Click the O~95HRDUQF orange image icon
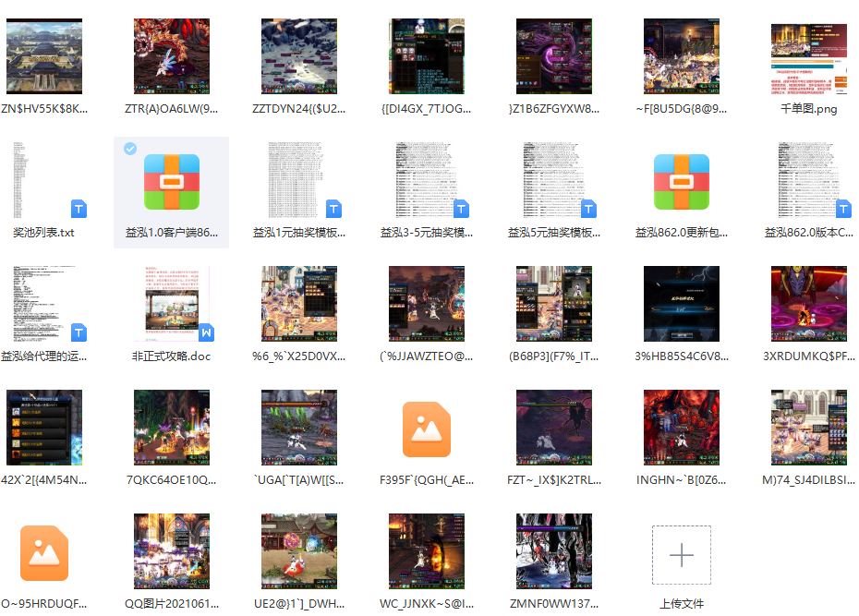This screenshot has height=616, width=859. pyautogui.click(x=44, y=553)
